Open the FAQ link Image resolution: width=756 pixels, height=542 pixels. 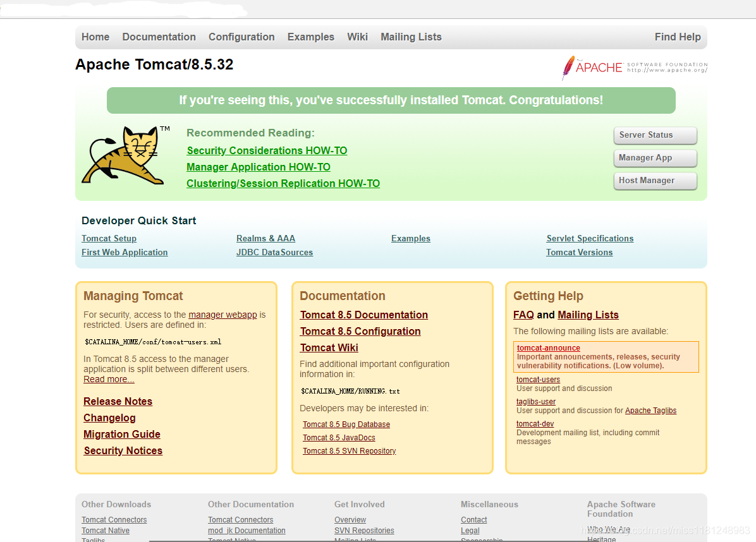[523, 315]
